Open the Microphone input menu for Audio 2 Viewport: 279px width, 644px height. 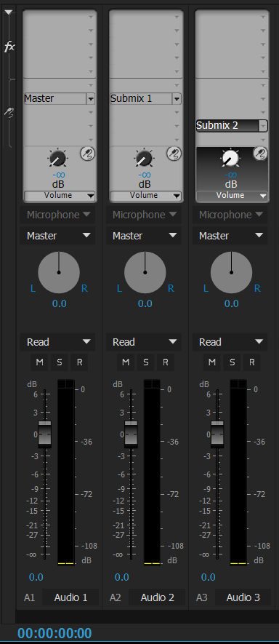144,215
